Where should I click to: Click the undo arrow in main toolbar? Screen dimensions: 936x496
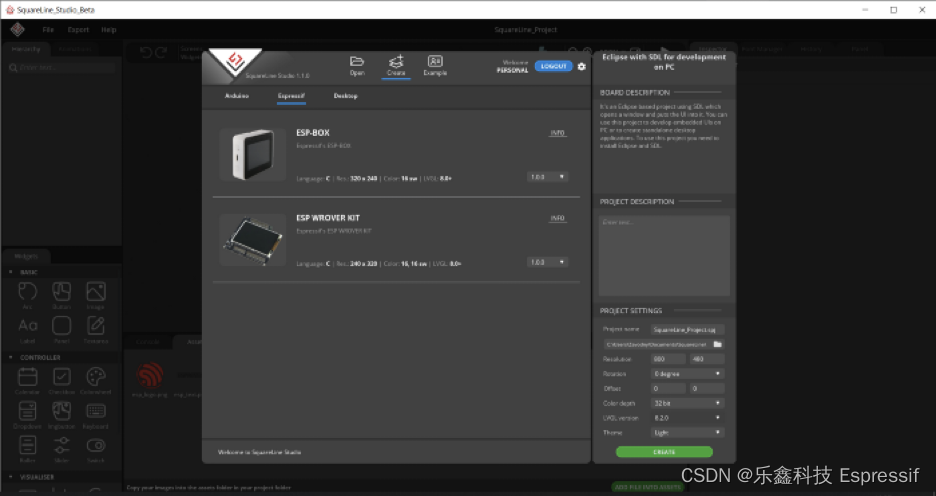point(146,53)
